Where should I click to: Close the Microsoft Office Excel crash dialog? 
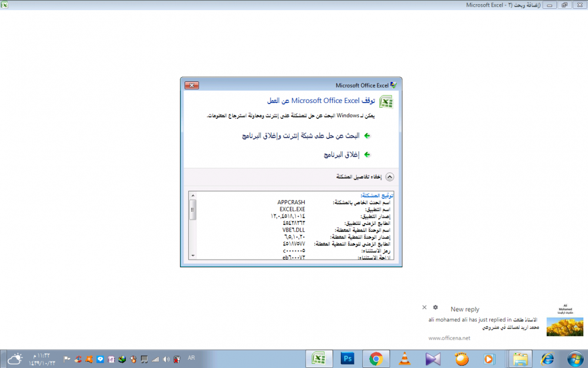point(192,85)
